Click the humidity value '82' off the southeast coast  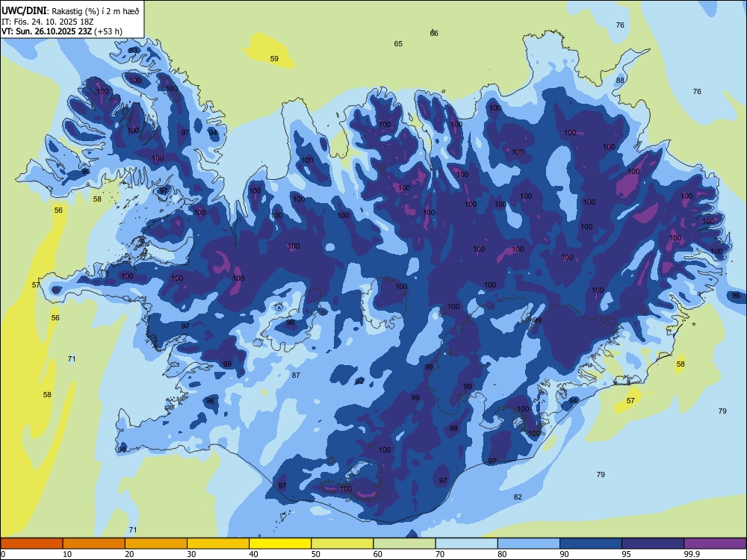518,497
